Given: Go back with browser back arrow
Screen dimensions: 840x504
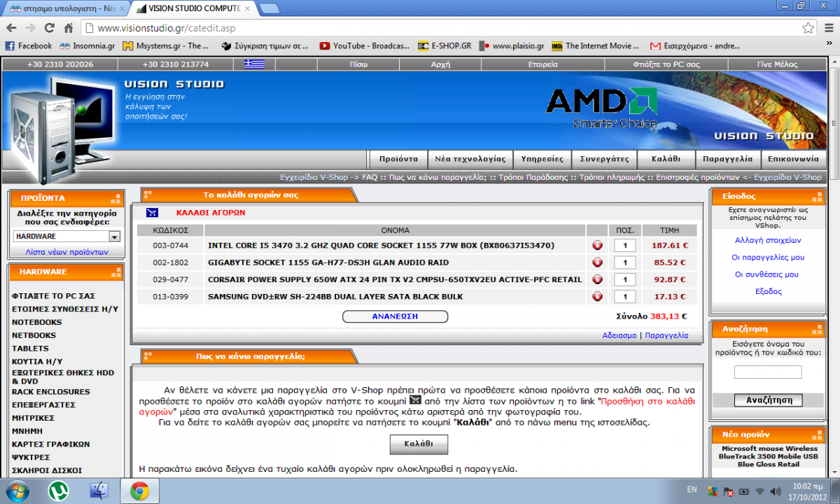Looking at the screenshot, I should tap(11, 28).
